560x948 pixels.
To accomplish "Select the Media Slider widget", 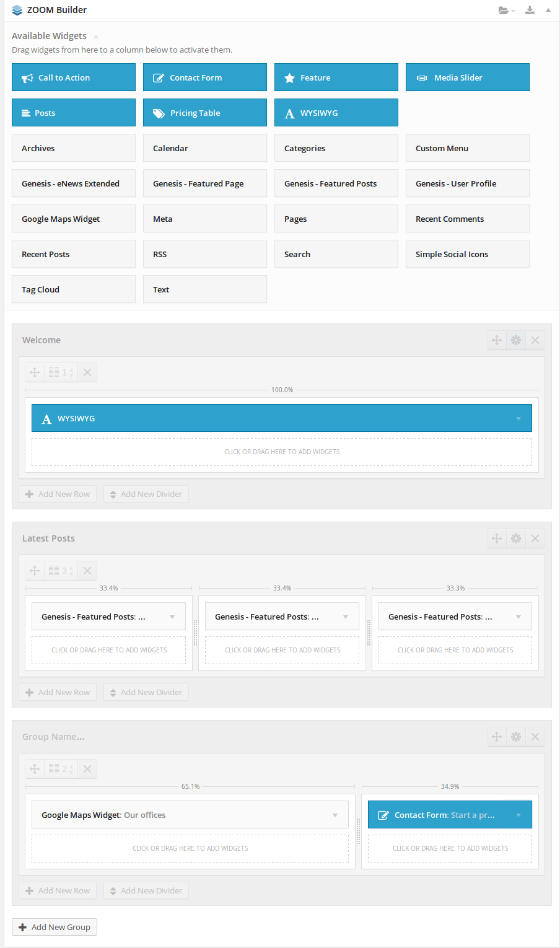I will pos(467,77).
